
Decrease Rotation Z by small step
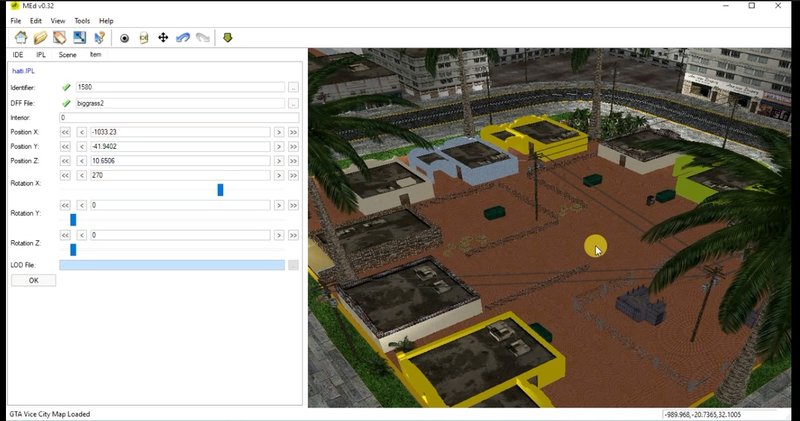pos(82,235)
